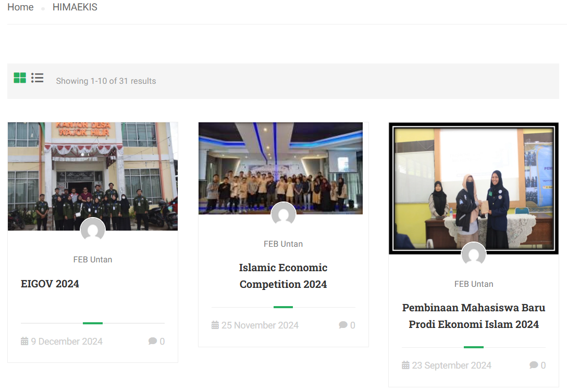Viewport: 567px width, 392px height.
Task: Click author avatar on Pembinaan Mahasiswa Baru card
Action: pyautogui.click(x=474, y=255)
